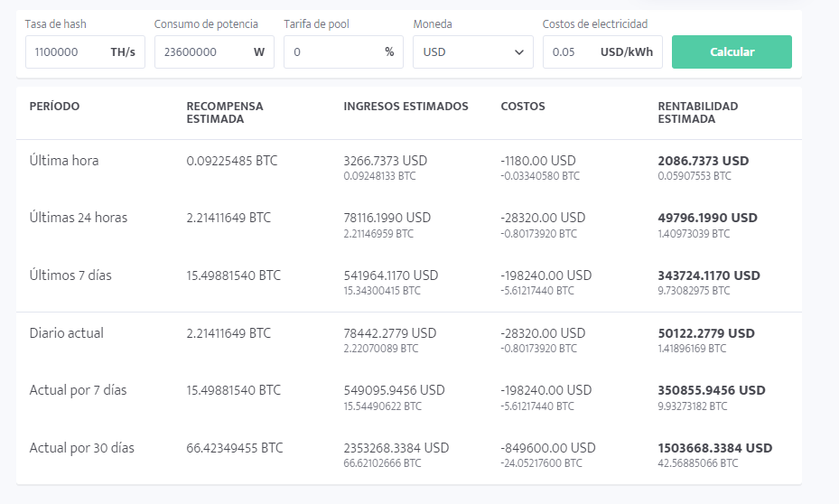Click the Diario actual row label
This screenshot has height=504, width=839.
pos(67,333)
